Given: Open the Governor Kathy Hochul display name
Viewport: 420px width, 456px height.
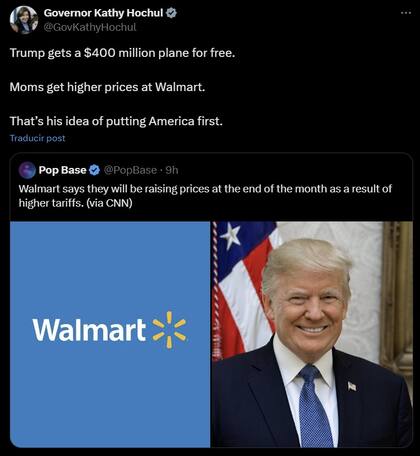Looking at the screenshot, I should click(103, 13).
